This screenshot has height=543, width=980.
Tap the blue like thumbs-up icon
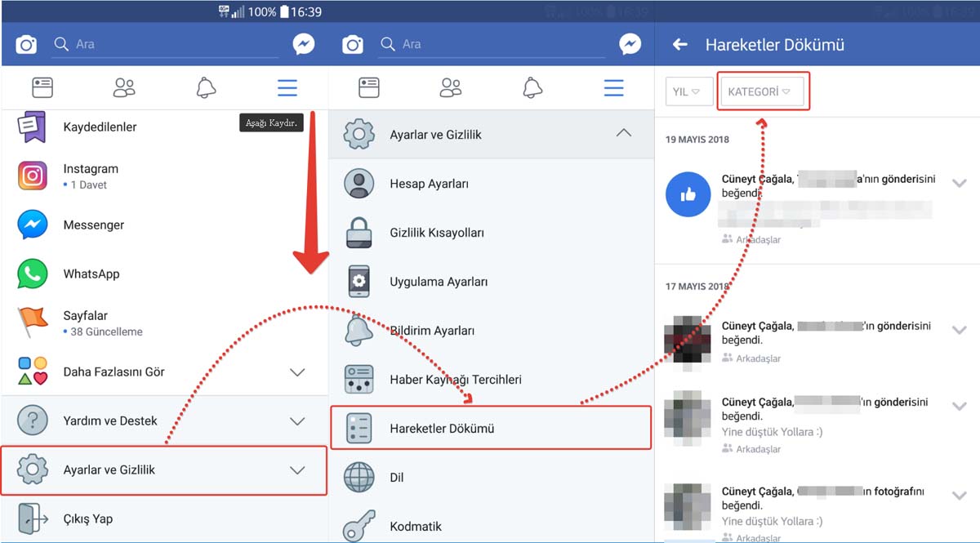[688, 194]
